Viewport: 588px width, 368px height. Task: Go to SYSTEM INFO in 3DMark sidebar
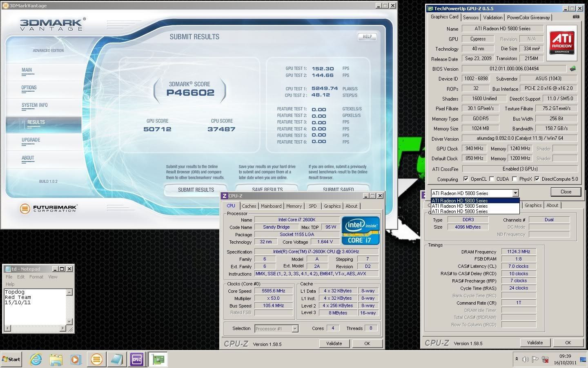[35, 105]
